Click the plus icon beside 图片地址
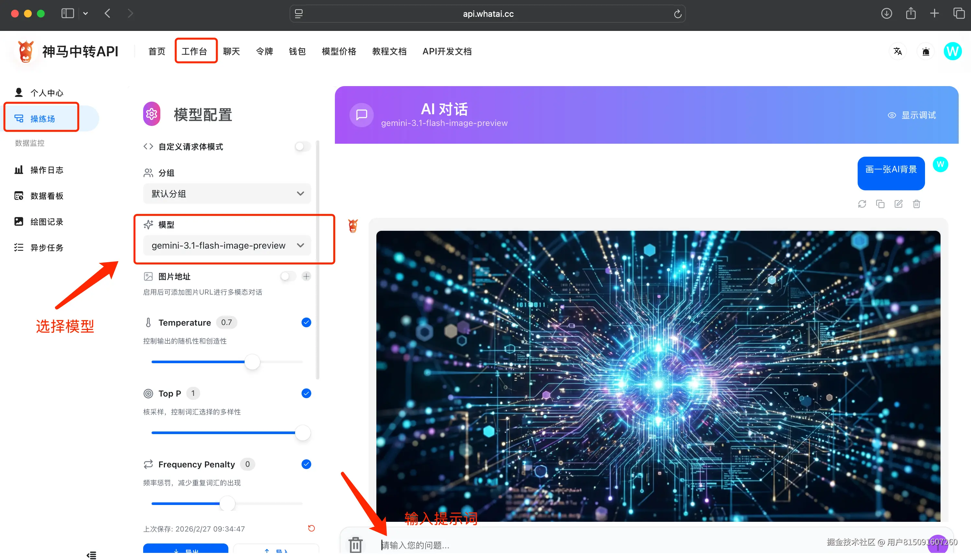The image size is (971, 560). pyautogui.click(x=306, y=276)
